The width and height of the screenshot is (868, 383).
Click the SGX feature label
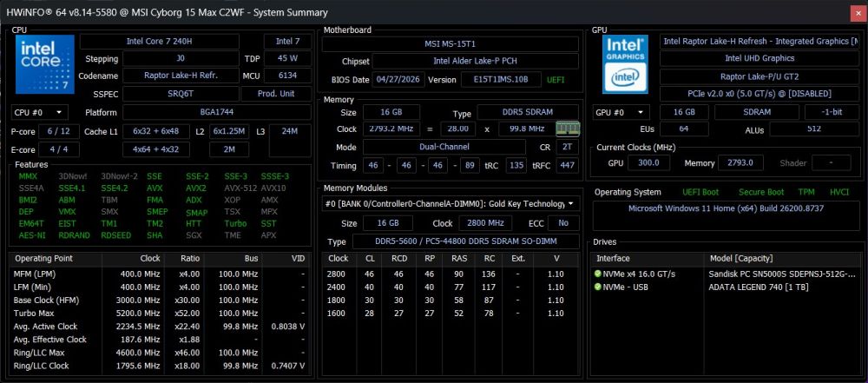click(x=194, y=235)
